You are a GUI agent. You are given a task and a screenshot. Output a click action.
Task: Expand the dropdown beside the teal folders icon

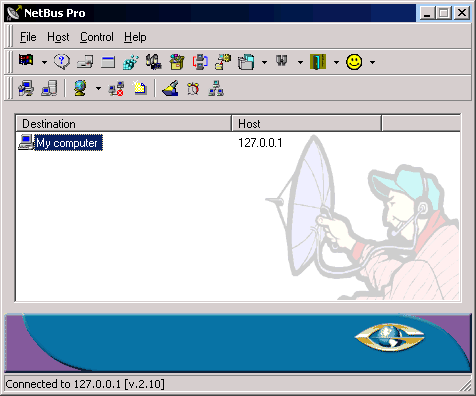tap(264, 62)
